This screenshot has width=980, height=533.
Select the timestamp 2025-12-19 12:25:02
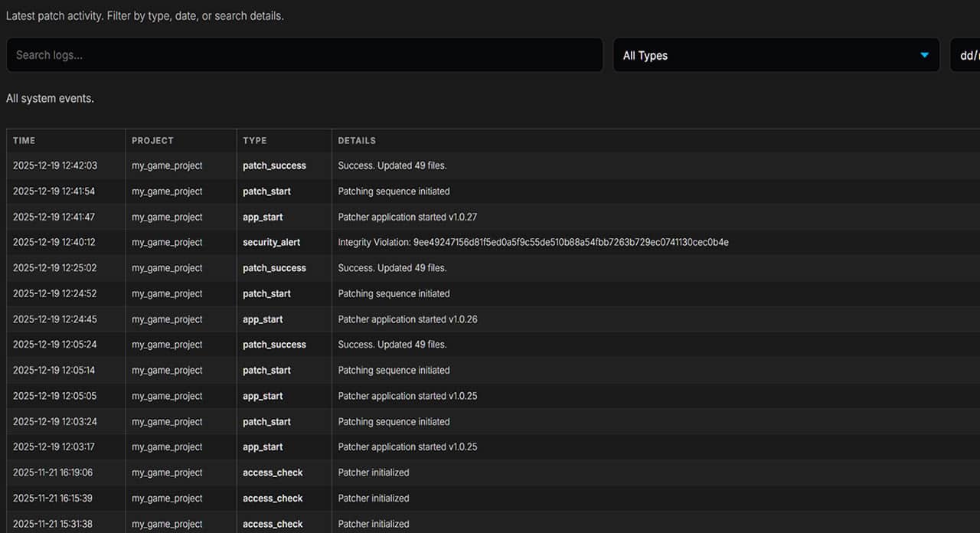tap(55, 268)
